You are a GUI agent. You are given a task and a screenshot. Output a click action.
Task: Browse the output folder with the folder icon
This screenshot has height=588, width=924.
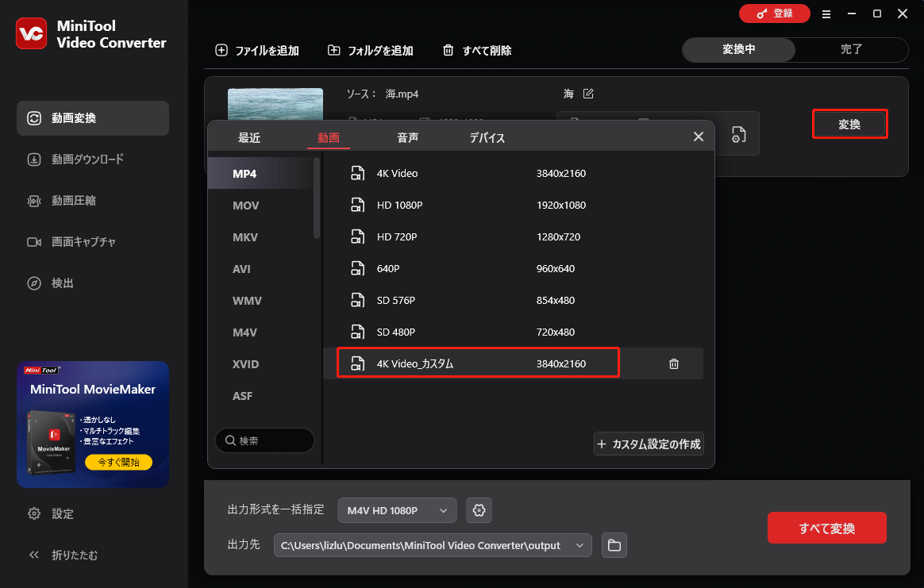point(614,546)
